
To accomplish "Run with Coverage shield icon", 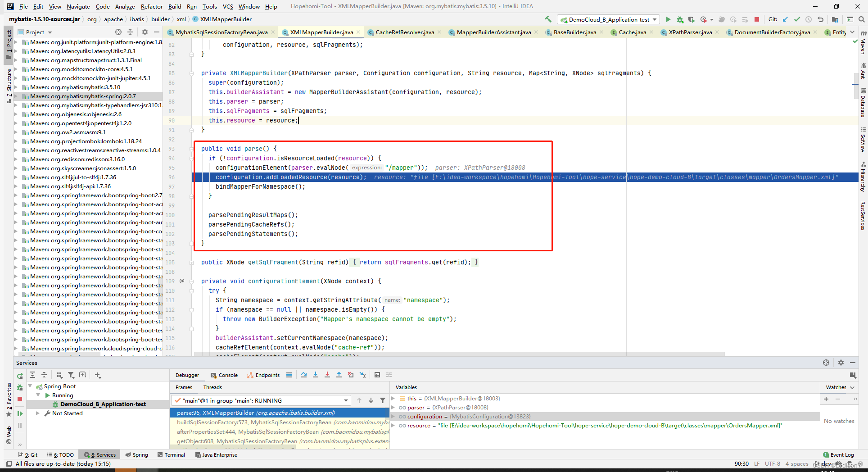I will [691, 19].
